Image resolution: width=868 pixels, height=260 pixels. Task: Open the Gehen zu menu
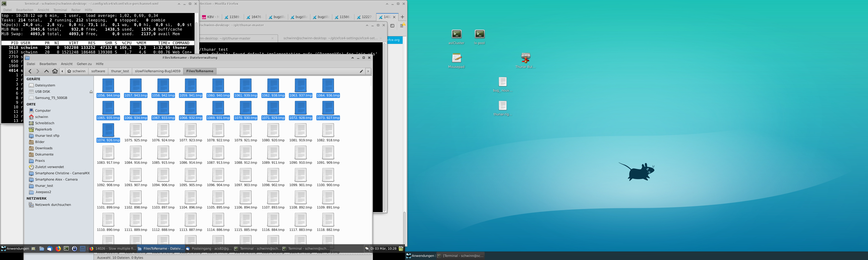tap(84, 64)
